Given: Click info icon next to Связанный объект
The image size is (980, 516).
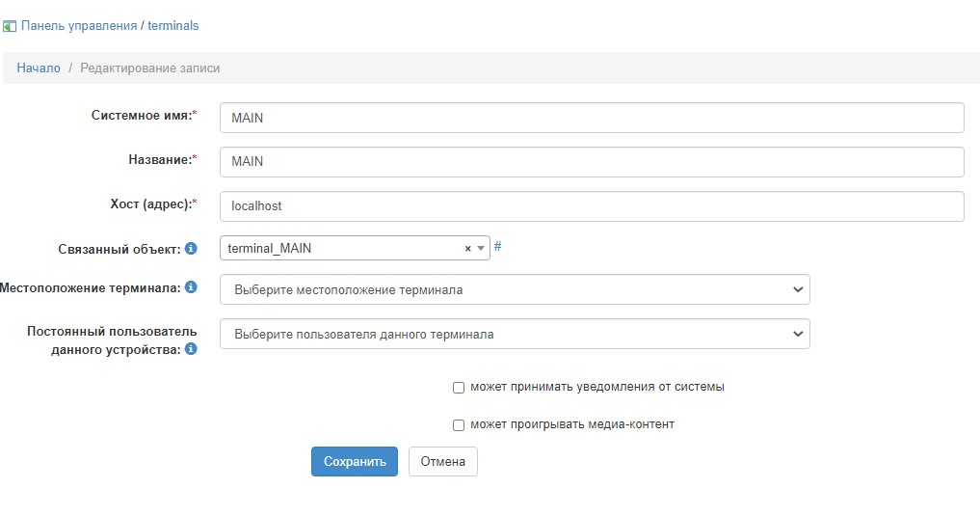Looking at the screenshot, I should tap(191, 249).
